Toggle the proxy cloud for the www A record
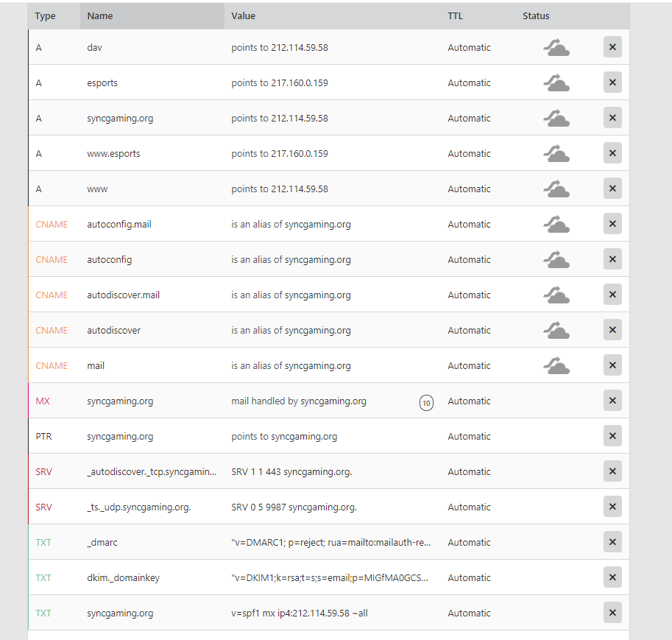This screenshot has width=672, height=640. point(556,189)
